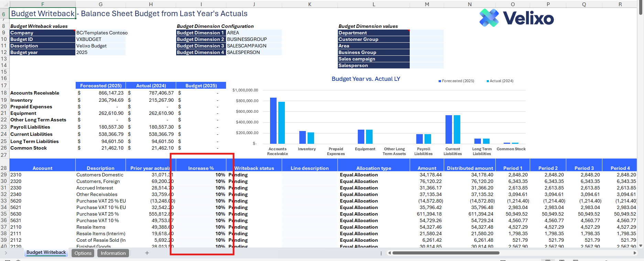Click the three-dot tab bar resize handle

click(381, 253)
